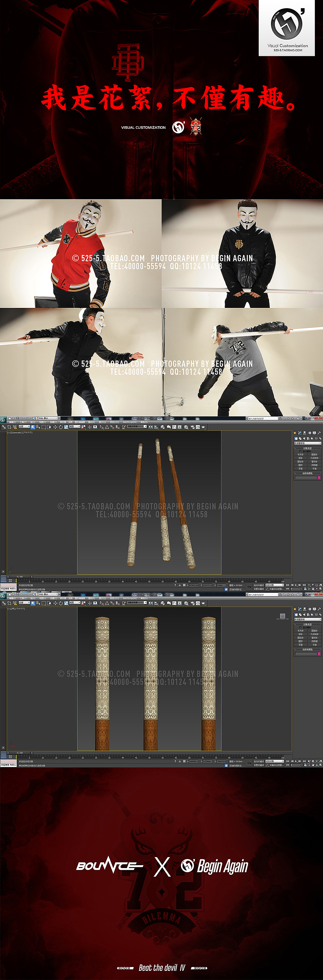Choose Select and Move tool in upper 3ds Max toolbar

point(55,427)
